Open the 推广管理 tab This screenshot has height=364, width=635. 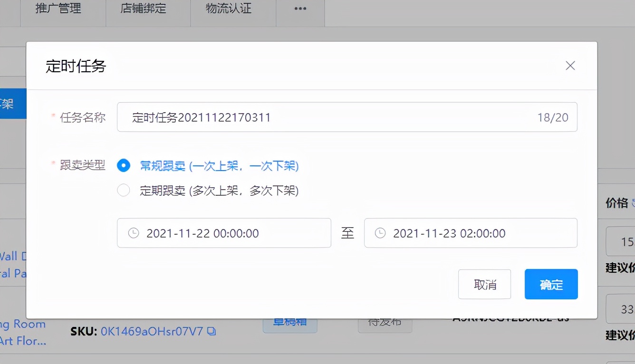point(58,9)
